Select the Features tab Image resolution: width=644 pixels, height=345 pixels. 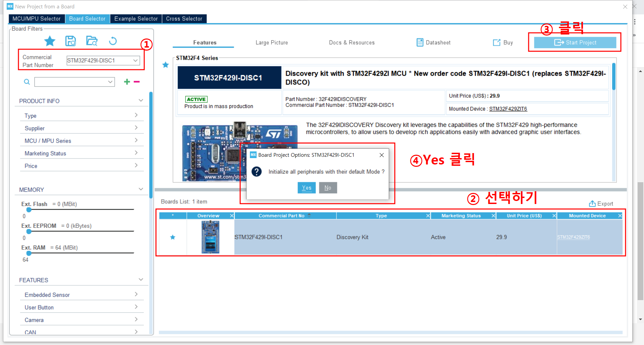point(205,43)
